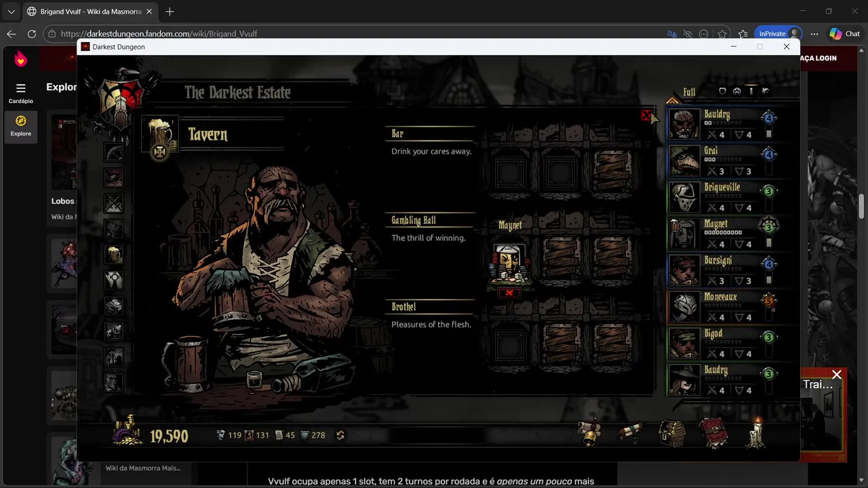Select the beer mug Tavern icon in sidebar
The width and height of the screenshot is (868, 488).
[x=113, y=254]
